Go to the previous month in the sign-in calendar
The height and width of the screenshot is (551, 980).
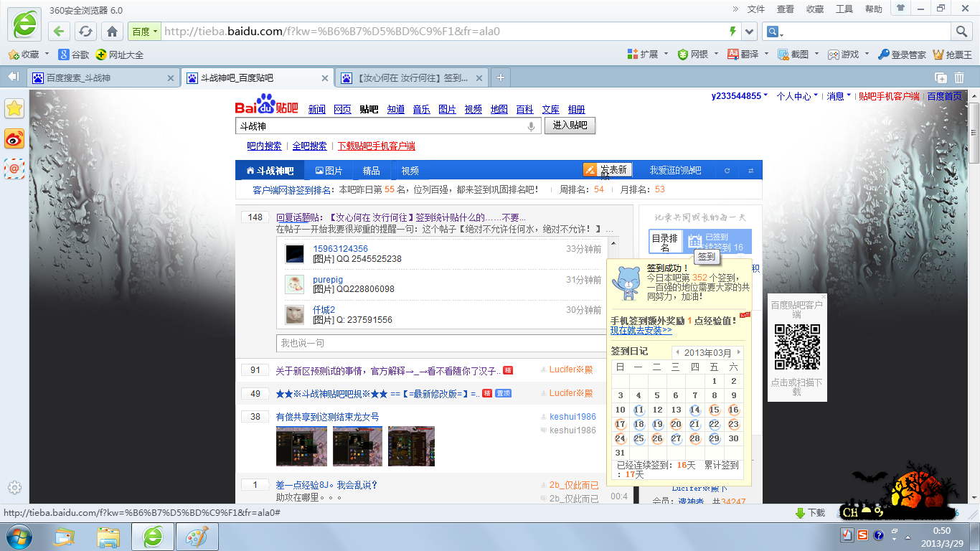pos(677,352)
